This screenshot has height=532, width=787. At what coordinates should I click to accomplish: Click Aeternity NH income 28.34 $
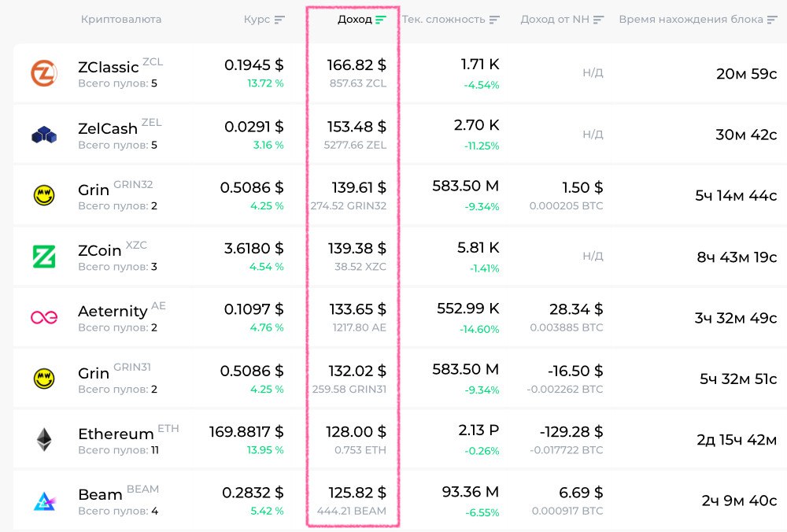click(x=576, y=309)
